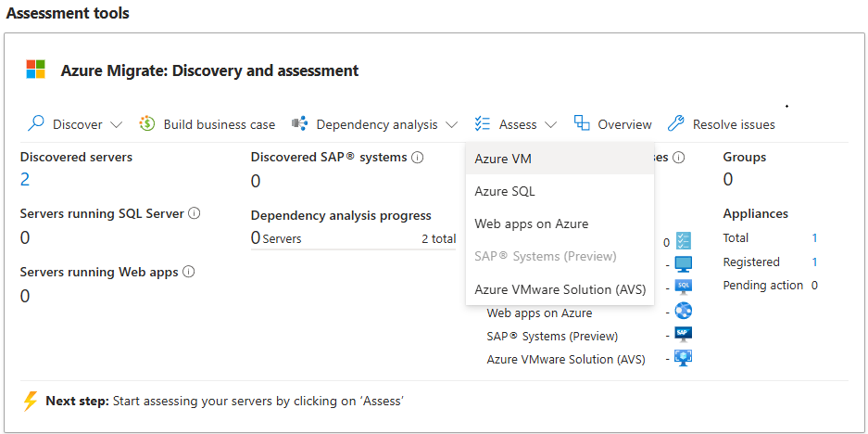Viewport: 868px width, 434px height.
Task: Choose Azure VMware Solution (AVS) menu option
Action: (560, 289)
